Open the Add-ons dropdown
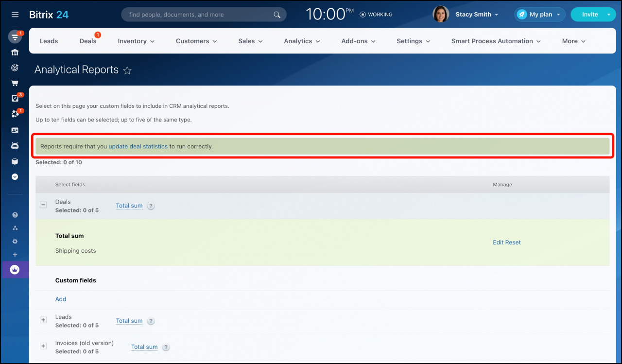 point(358,41)
